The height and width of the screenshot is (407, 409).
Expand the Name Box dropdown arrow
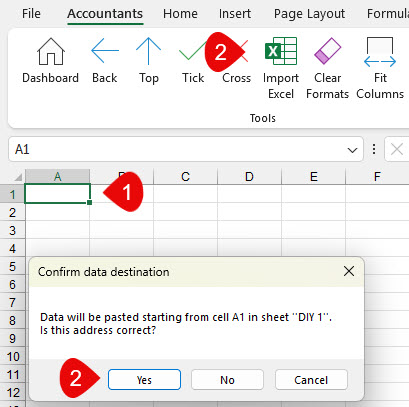click(352, 150)
